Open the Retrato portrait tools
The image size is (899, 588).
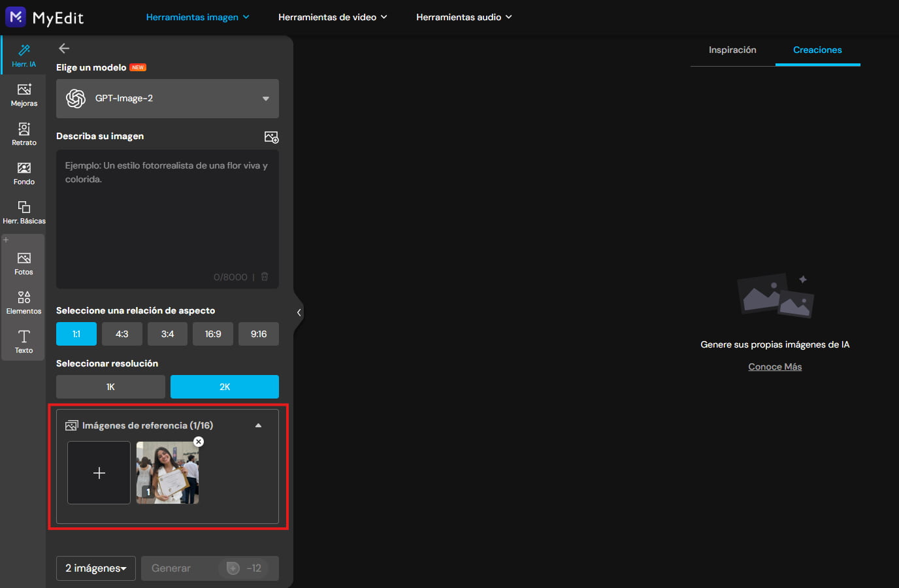coord(24,134)
